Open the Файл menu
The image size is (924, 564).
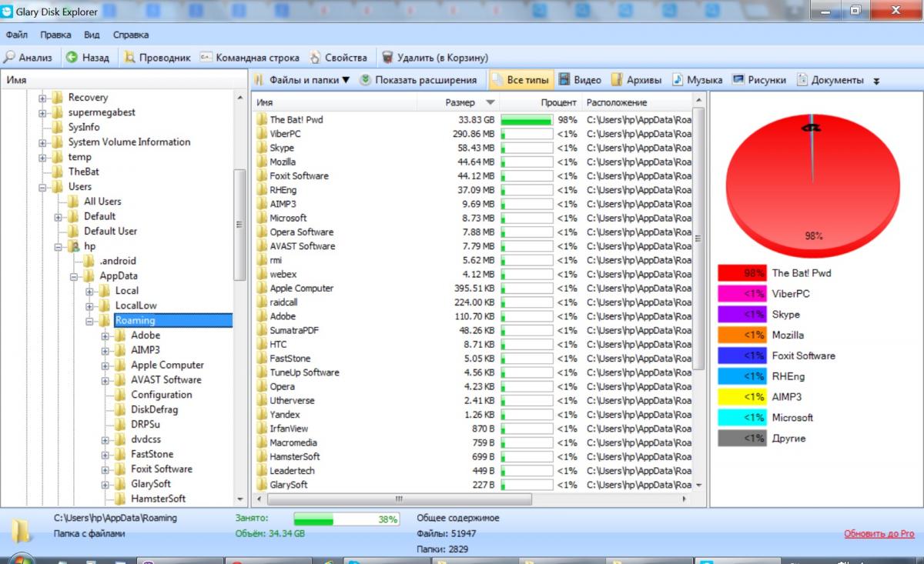[x=16, y=35]
